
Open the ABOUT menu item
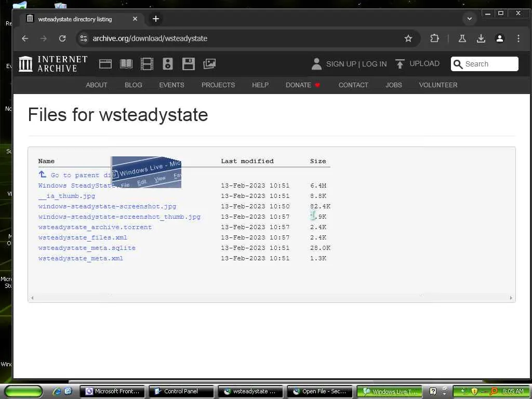96,85
